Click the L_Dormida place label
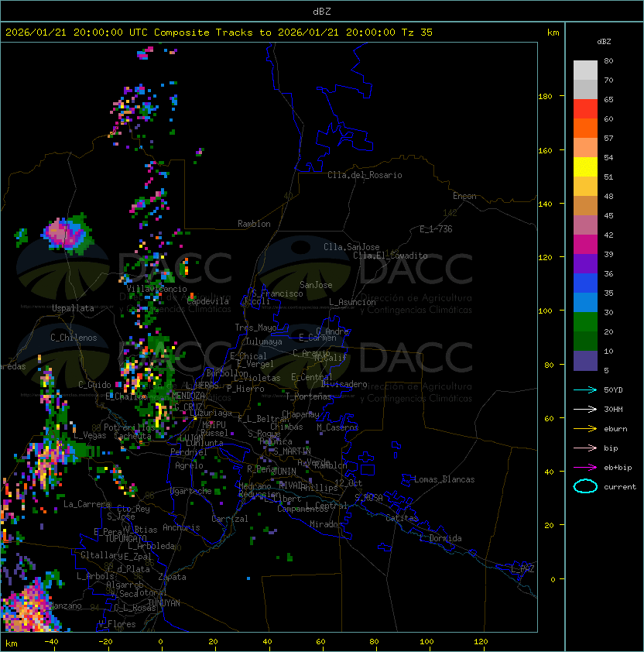This screenshot has width=644, height=652. (440, 538)
